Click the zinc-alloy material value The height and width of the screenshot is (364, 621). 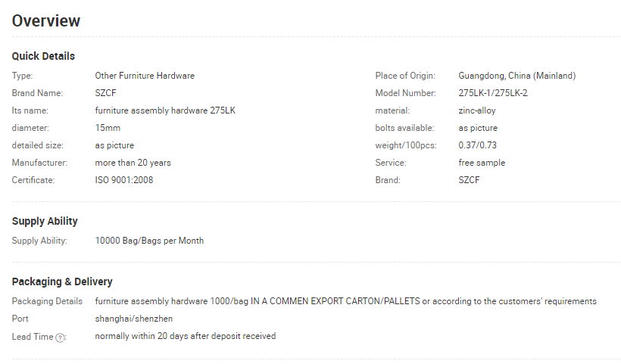[477, 110]
